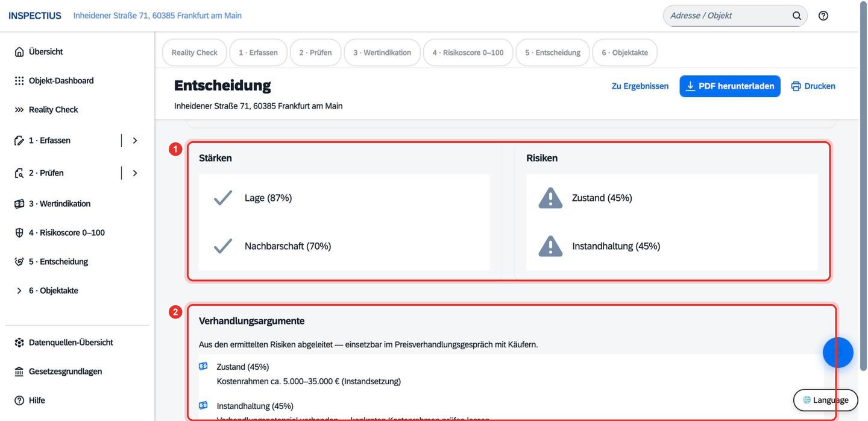Viewport: 868px width, 421px height.
Task: Click the blue floating action button
Action: pos(838,353)
